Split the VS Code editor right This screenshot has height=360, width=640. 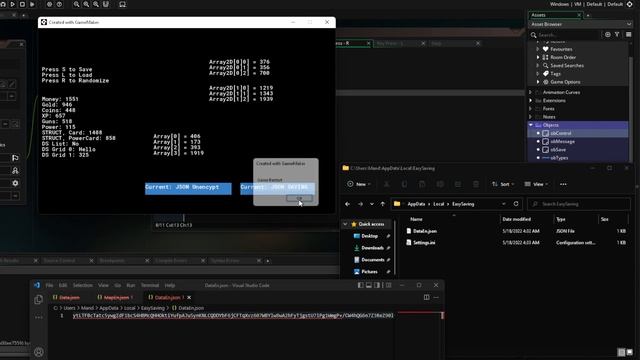[427, 298]
